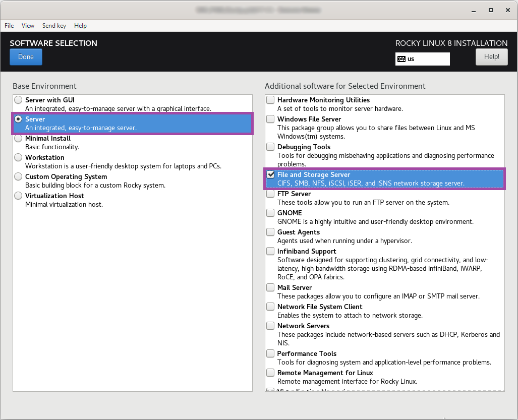
Task: Select the Server base environment radio
Action: (x=18, y=119)
